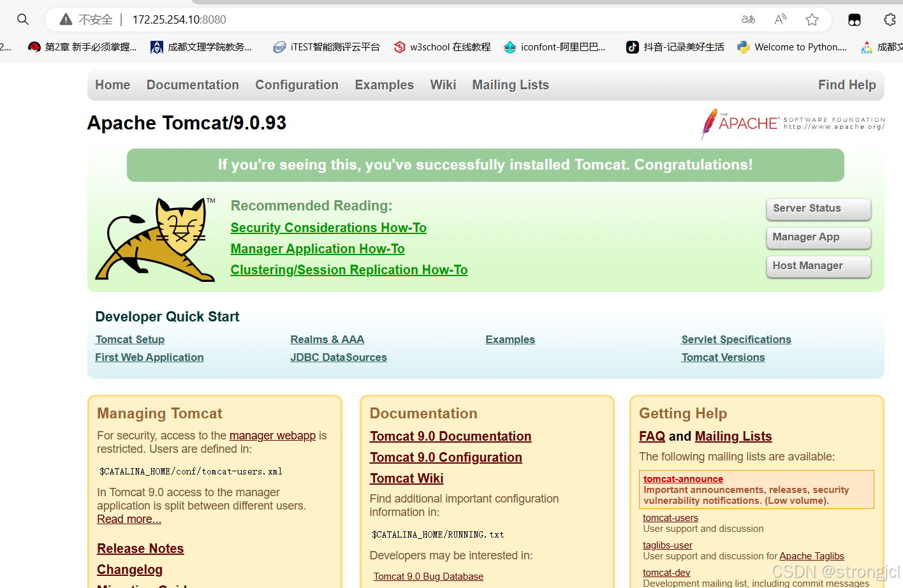This screenshot has width=903, height=588.
Task: Open the extensions puzzle icon
Action: coord(890,19)
